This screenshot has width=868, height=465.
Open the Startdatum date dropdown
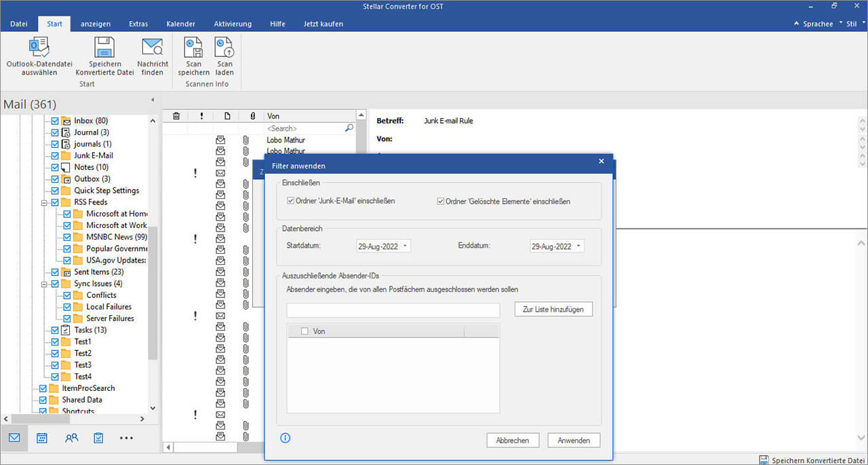tap(406, 246)
